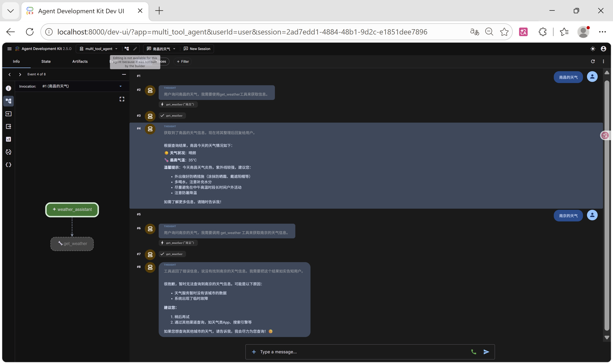The image size is (613, 364).
Task: Click the user avatar beside 南京的天气
Action: [x=592, y=215]
